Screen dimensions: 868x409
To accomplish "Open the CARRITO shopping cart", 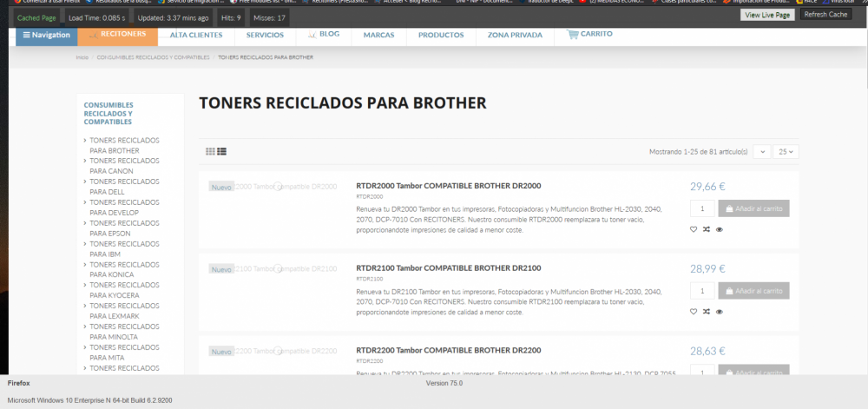I will tap(589, 35).
